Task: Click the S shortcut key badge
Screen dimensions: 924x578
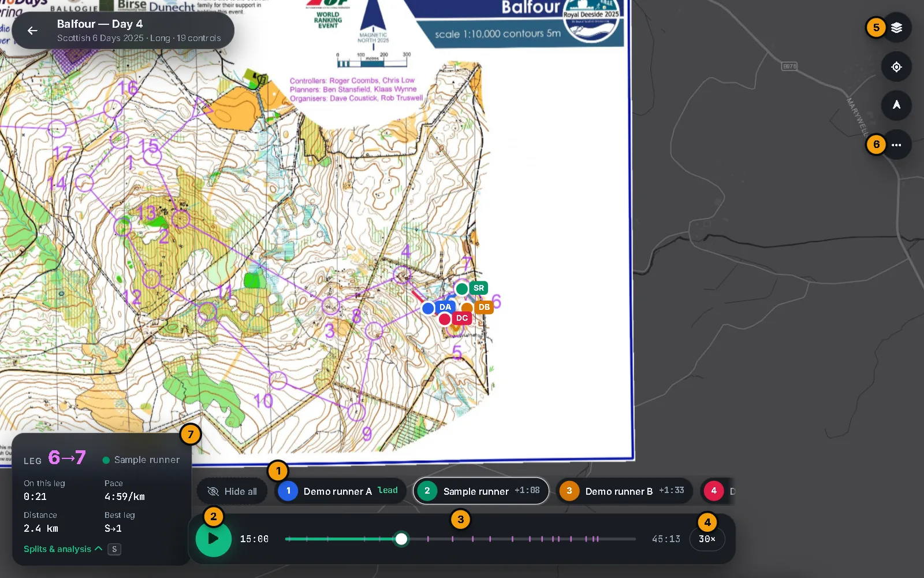Action: 114,549
